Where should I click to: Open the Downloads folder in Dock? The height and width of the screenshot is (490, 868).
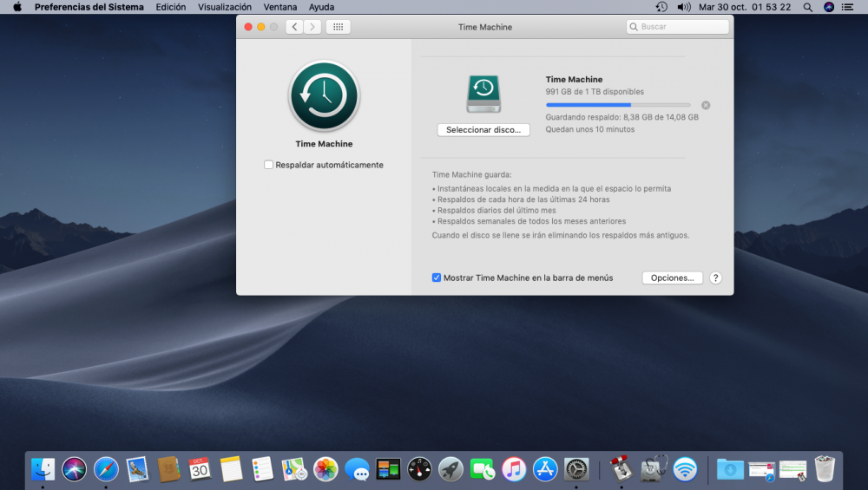coord(730,469)
